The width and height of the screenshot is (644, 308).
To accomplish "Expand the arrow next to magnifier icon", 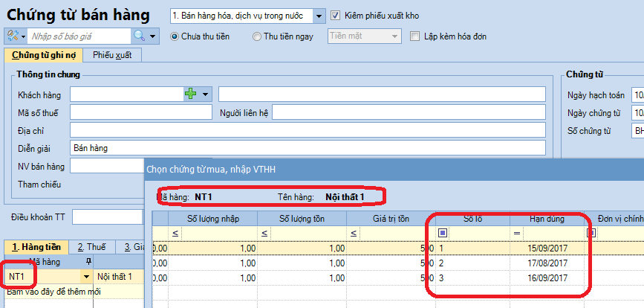I will tap(153, 36).
